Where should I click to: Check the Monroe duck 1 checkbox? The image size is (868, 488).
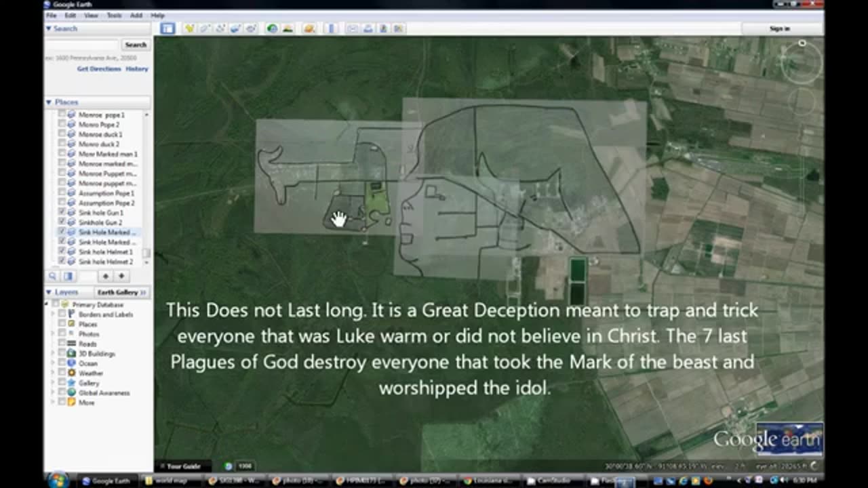point(62,134)
